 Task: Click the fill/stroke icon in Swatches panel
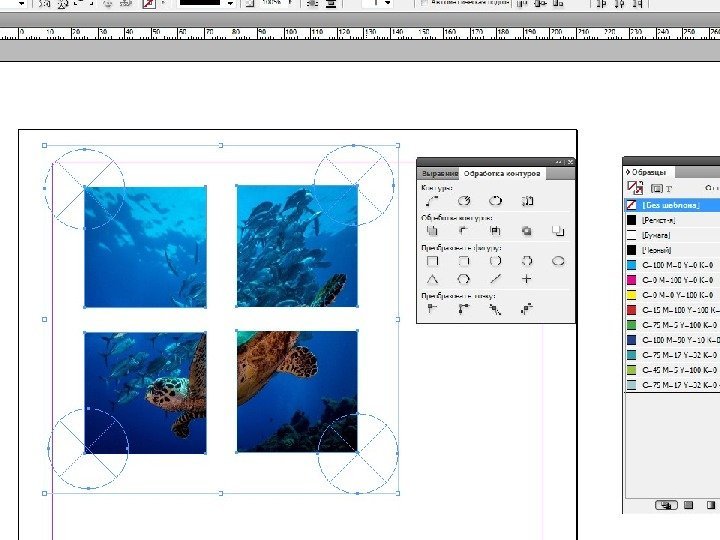point(635,188)
